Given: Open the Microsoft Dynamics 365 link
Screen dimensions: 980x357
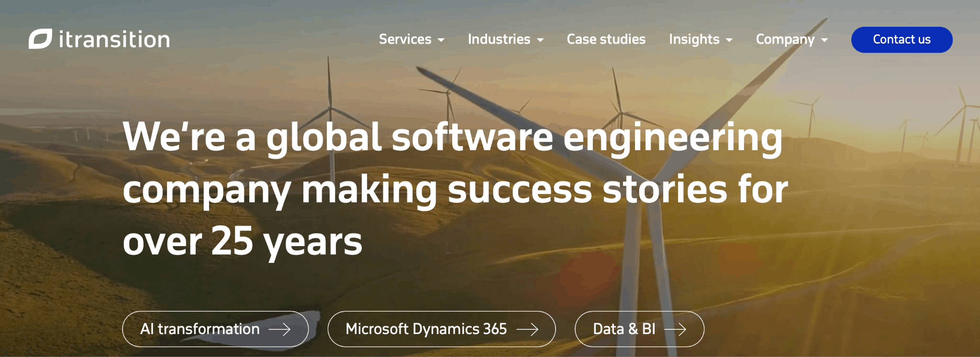Looking at the screenshot, I should tap(442, 329).
